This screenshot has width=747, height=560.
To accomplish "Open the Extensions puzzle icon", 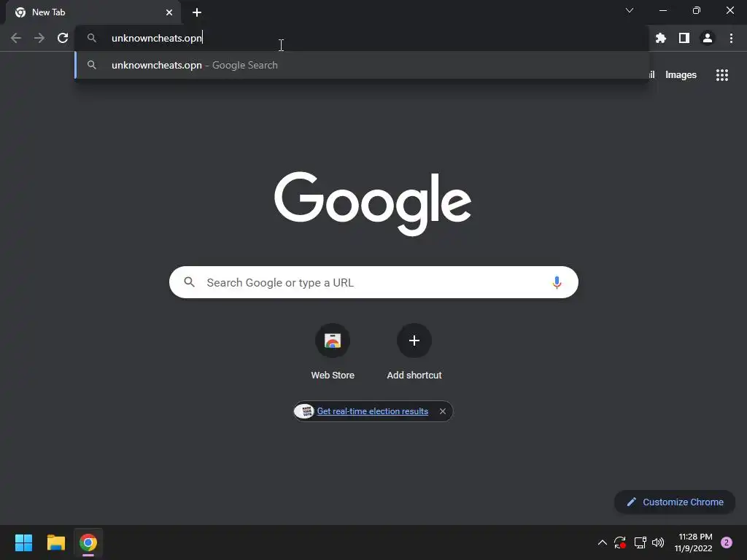I will pos(661,38).
